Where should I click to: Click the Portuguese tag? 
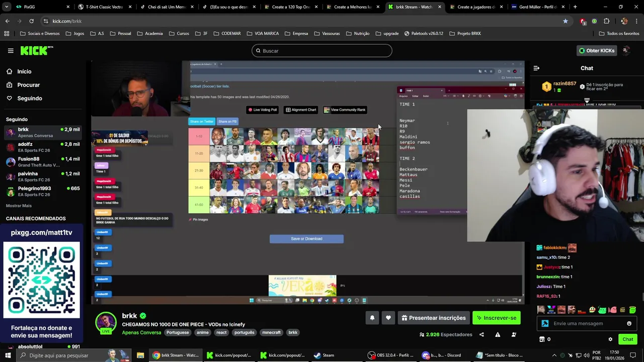click(x=178, y=332)
